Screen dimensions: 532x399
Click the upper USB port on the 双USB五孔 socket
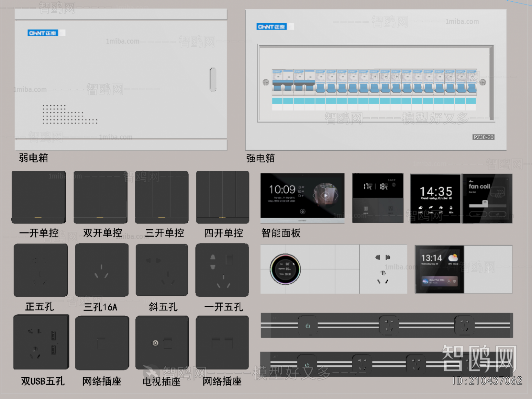pos(53,335)
